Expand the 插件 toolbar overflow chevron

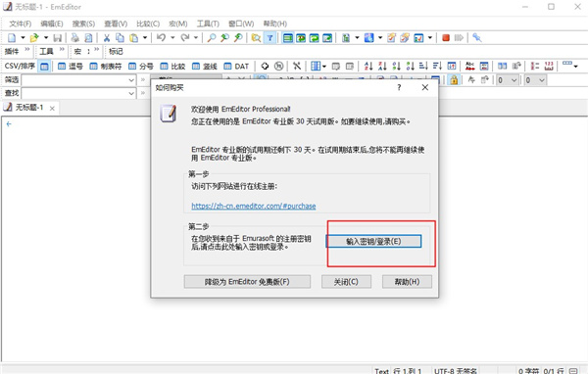coord(27,50)
